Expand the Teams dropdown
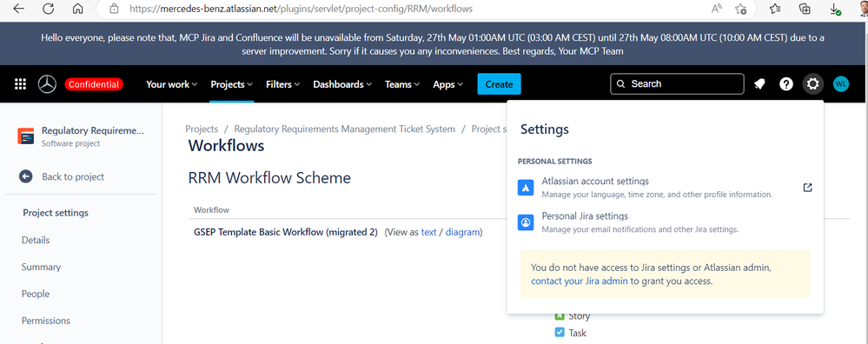 (402, 84)
